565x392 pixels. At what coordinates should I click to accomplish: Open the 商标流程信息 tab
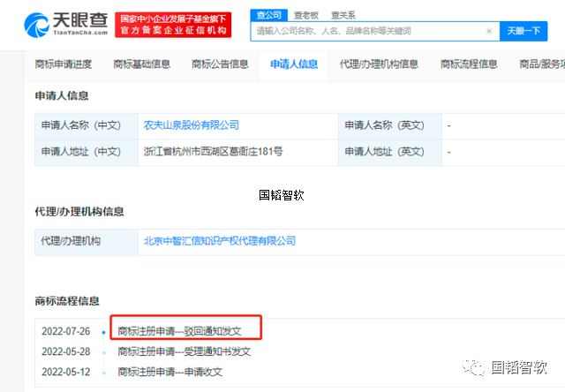(469, 64)
